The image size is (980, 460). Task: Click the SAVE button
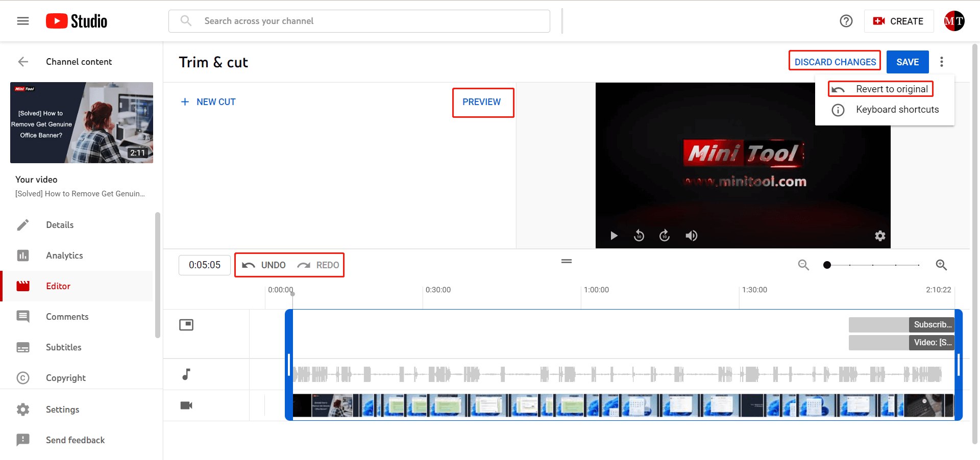click(x=908, y=62)
